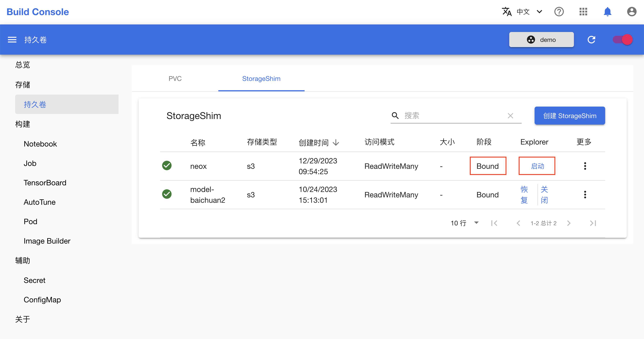This screenshot has width=644, height=339.
Task: Switch to the PVC tab
Action: tap(175, 78)
